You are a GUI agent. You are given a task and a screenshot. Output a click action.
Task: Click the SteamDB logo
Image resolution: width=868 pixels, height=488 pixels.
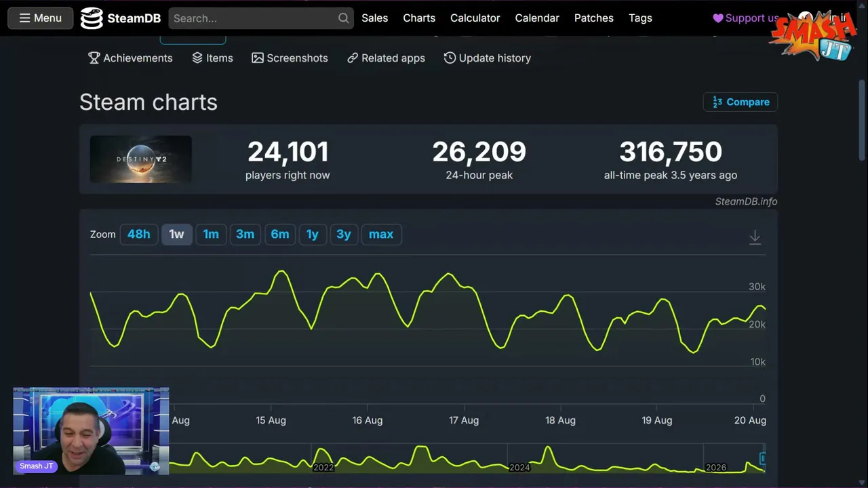(x=121, y=18)
